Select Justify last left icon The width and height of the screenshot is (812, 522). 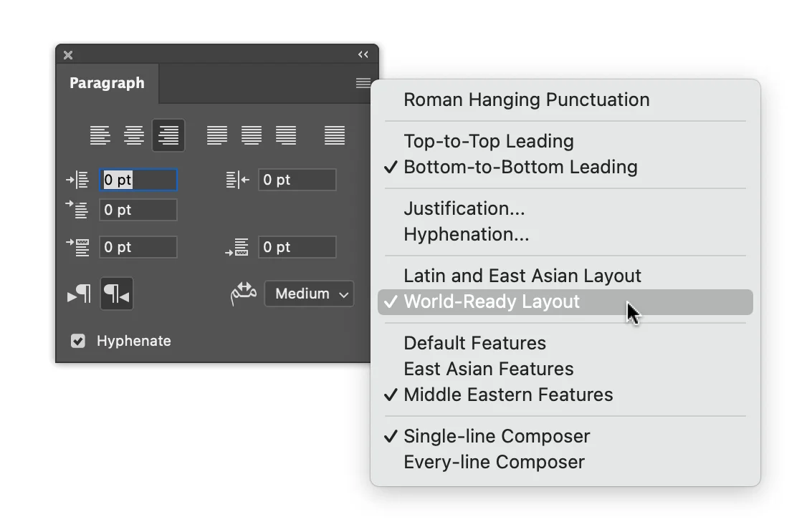pyautogui.click(x=217, y=135)
